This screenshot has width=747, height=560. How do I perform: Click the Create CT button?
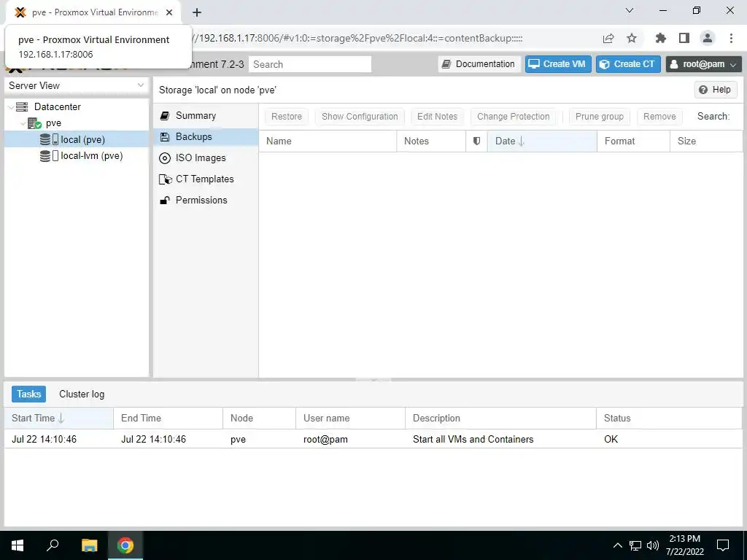pyautogui.click(x=628, y=64)
